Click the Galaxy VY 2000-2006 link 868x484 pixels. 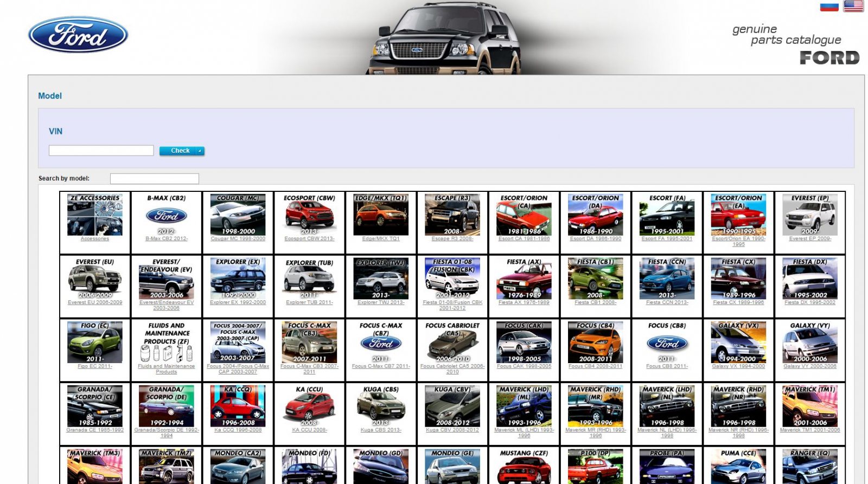click(x=810, y=366)
